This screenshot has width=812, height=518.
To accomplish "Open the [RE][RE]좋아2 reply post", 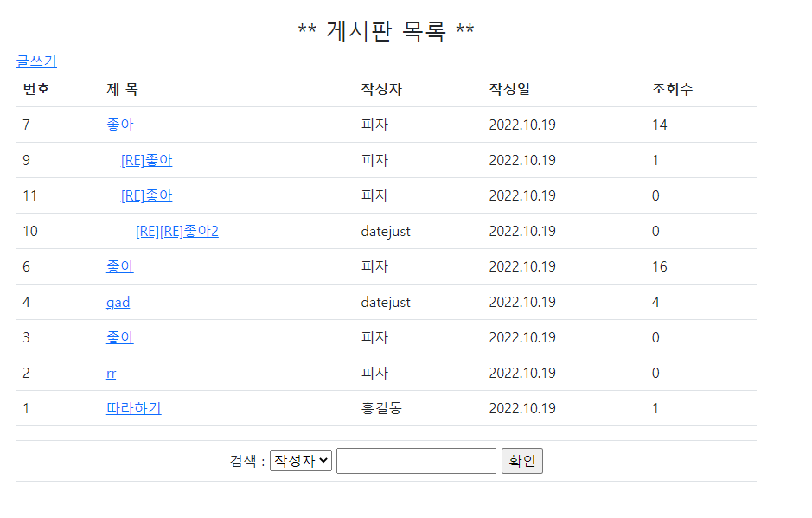I will 177,231.
